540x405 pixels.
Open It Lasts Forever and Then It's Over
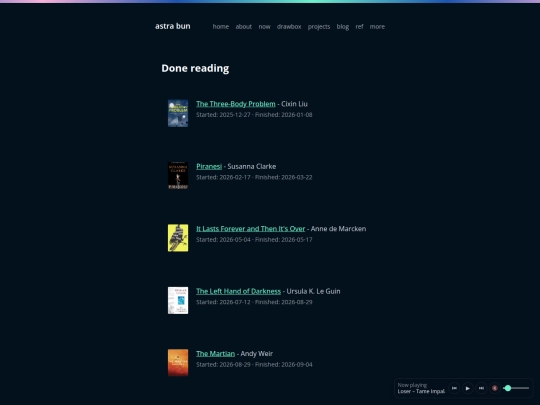pos(250,229)
